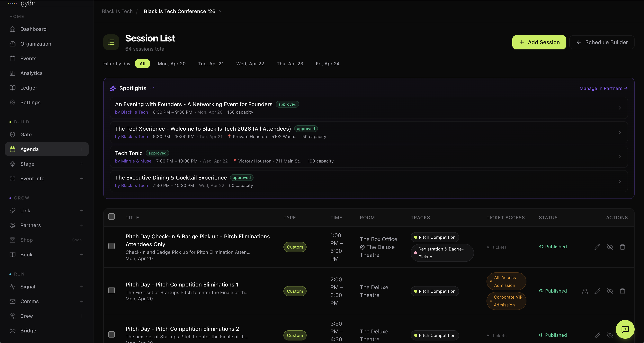Unpublish Pitch Day Eliminations 2 via eye icon
Image resolution: width=644 pixels, height=343 pixels.
pos(610,336)
